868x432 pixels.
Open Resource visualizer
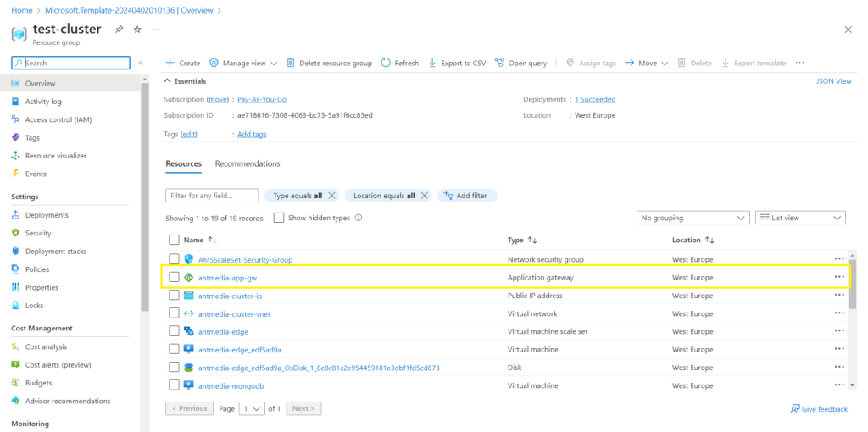[x=55, y=156]
